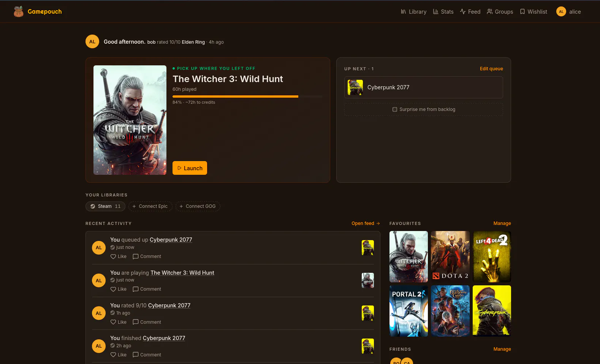Click Connect GOG
The height and width of the screenshot is (364, 600).
198,206
